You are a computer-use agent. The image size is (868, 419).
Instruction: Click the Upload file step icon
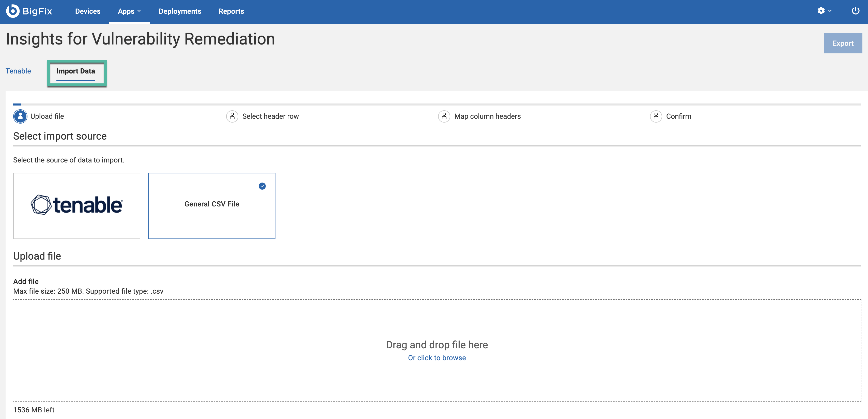(x=20, y=116)
